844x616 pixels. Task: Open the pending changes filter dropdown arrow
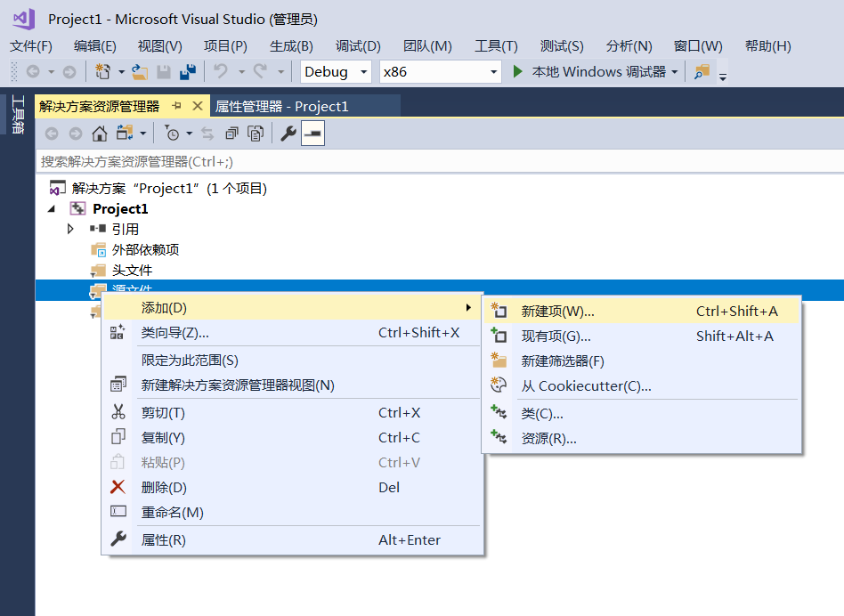(x=189, y=134)
